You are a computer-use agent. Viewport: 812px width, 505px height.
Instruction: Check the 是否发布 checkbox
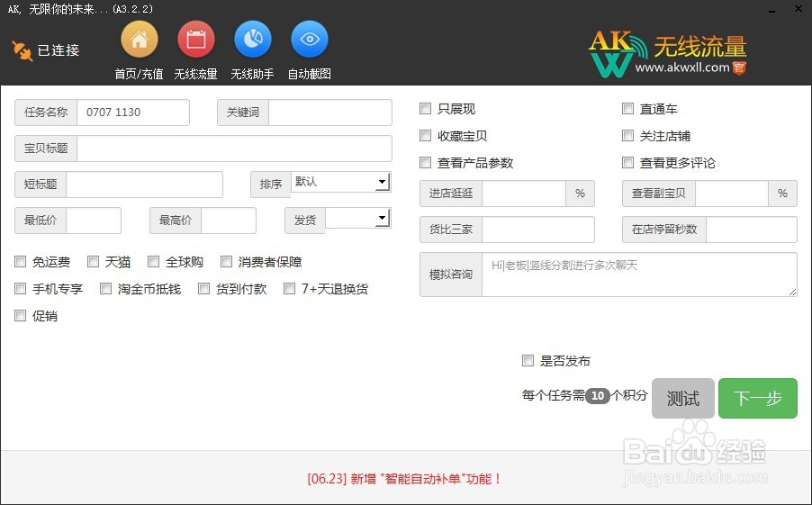[x=528, y=360]
